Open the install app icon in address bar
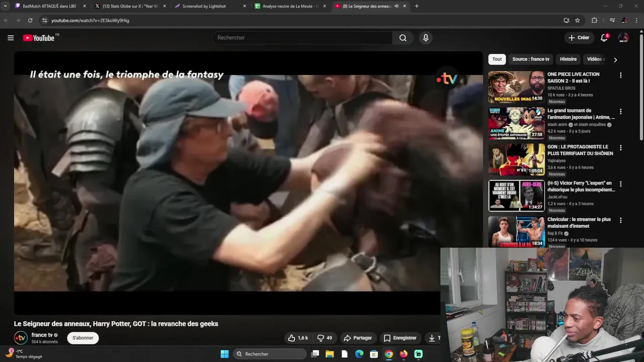The width and height of the screenshot is (644, 362). (567, 20)
